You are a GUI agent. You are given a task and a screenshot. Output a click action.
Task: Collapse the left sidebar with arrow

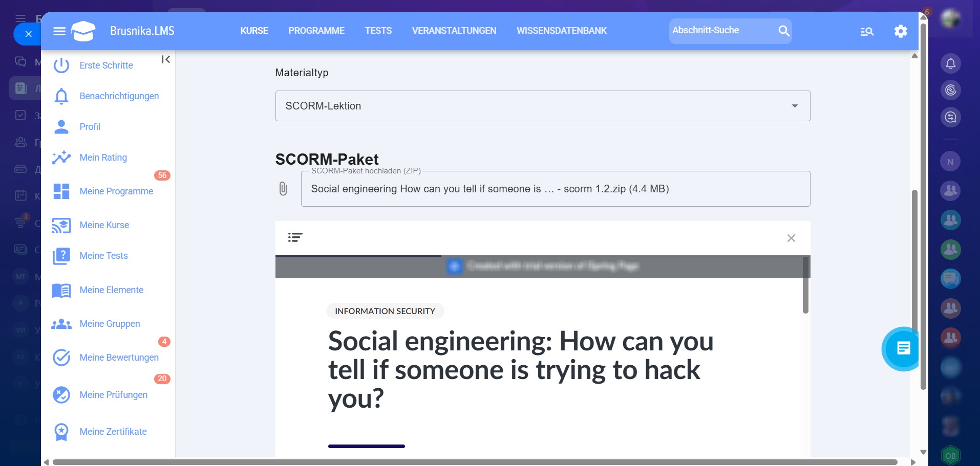166,59
